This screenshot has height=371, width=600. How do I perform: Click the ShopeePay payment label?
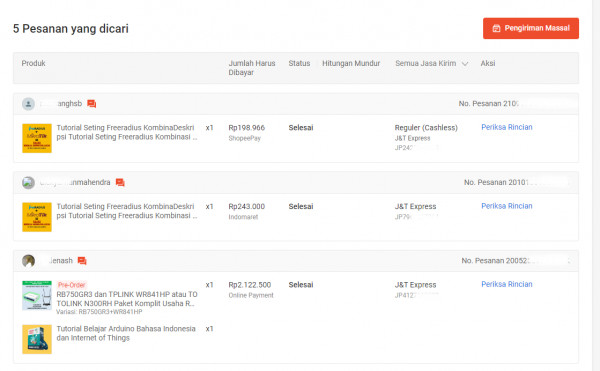[x=245, y=138]
